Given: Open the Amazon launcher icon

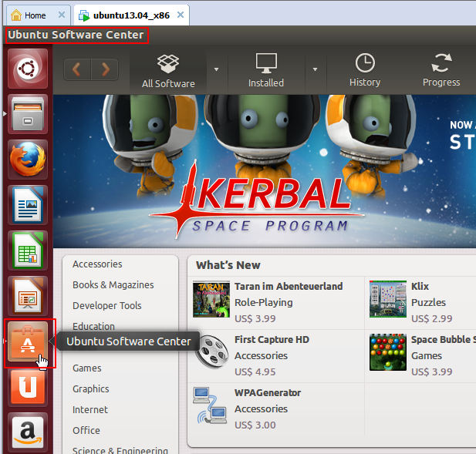Looking at the screenshot, I should click(x=28, y=432).
